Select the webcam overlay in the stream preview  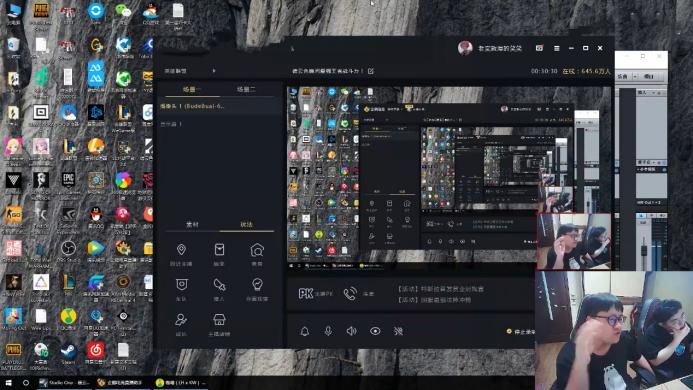(x=574, y=241)
